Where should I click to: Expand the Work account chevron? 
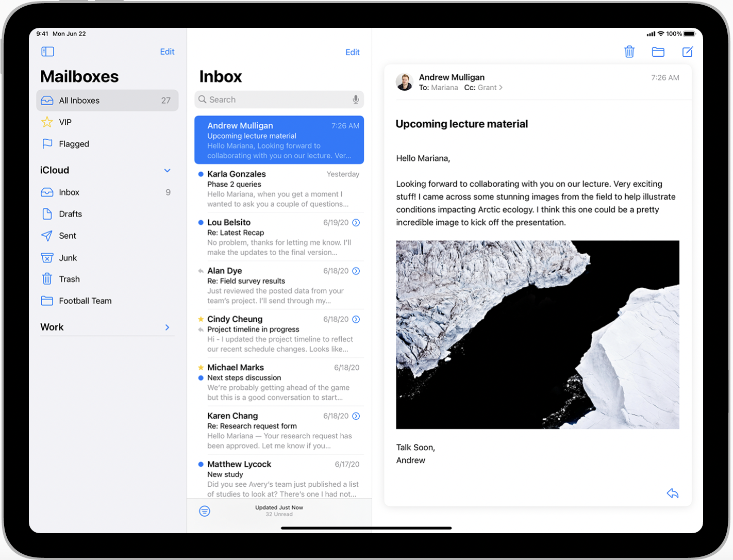[x=167, y=327]
